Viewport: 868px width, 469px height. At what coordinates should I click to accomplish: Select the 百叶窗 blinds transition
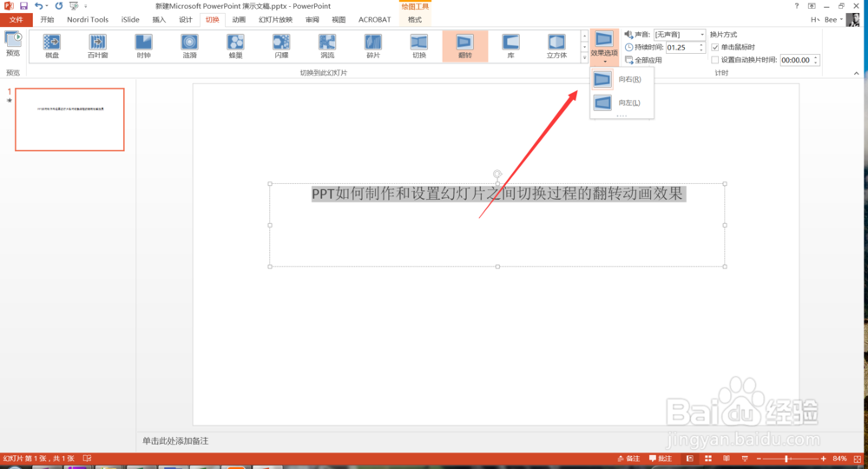(98, 46)
